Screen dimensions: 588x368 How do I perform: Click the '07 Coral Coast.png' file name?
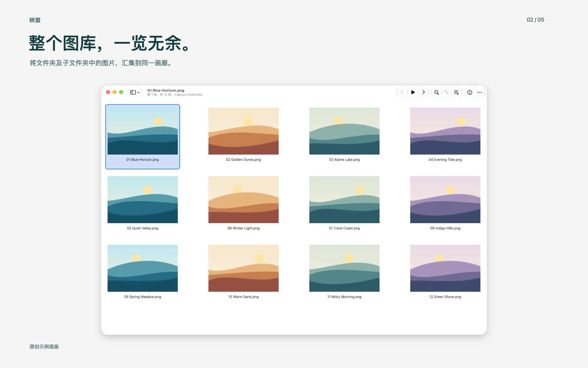click(344, 228)
